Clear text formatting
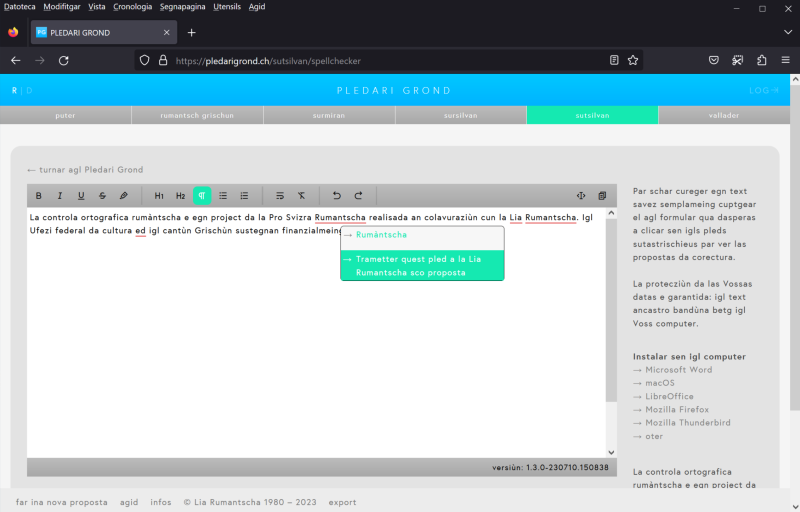 (301, 196)
